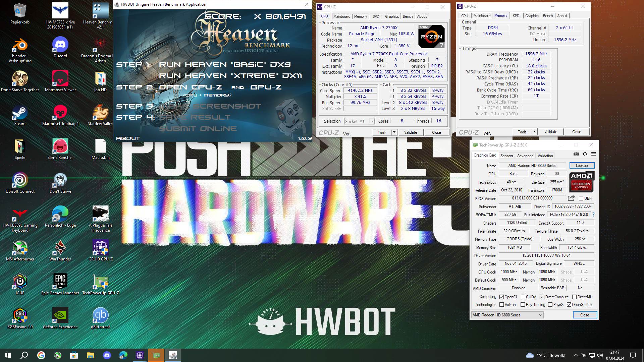This screenshot has width=644, height=362.
Task: Toggle the Vulkan checkbox
Action: pyautogui.click(x=501, y=305)
